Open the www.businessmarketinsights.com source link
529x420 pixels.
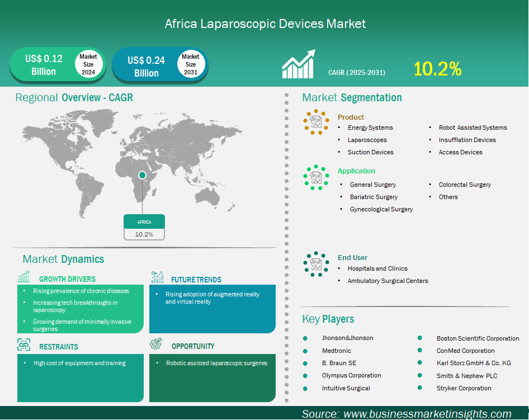pos(427,414)
